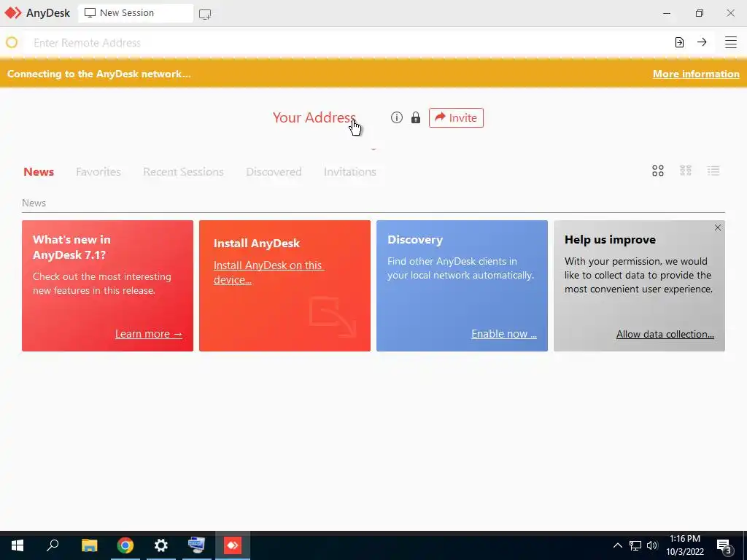Click Install AnyDesk on this device link

(x=268, y=273)
